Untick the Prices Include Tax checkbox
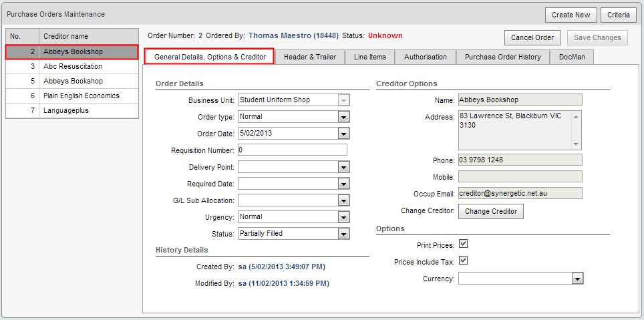This screenshot has width=644, height=320. [464, 261]
